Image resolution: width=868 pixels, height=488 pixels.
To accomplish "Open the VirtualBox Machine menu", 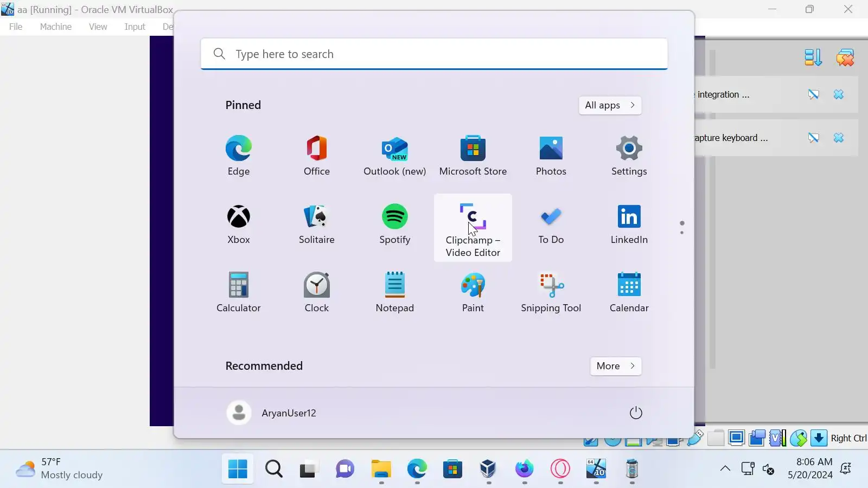I will coord(55,27).
